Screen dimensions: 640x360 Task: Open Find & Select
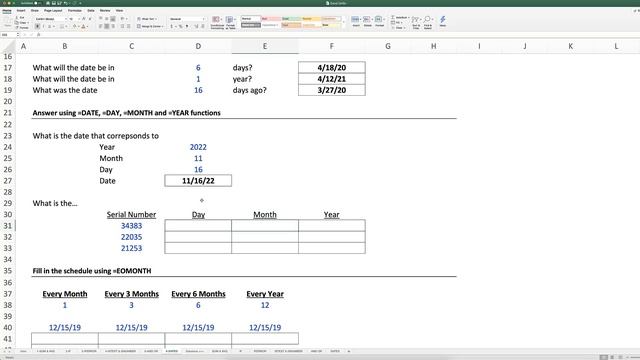pyautogui.click(x=428, y=22)
